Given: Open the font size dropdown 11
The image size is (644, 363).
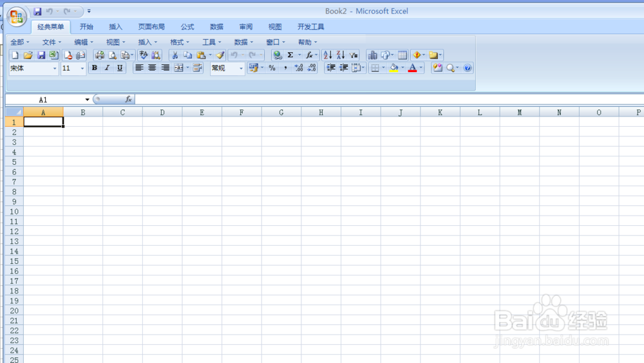Looking at the screenshot, I should 82,69.
